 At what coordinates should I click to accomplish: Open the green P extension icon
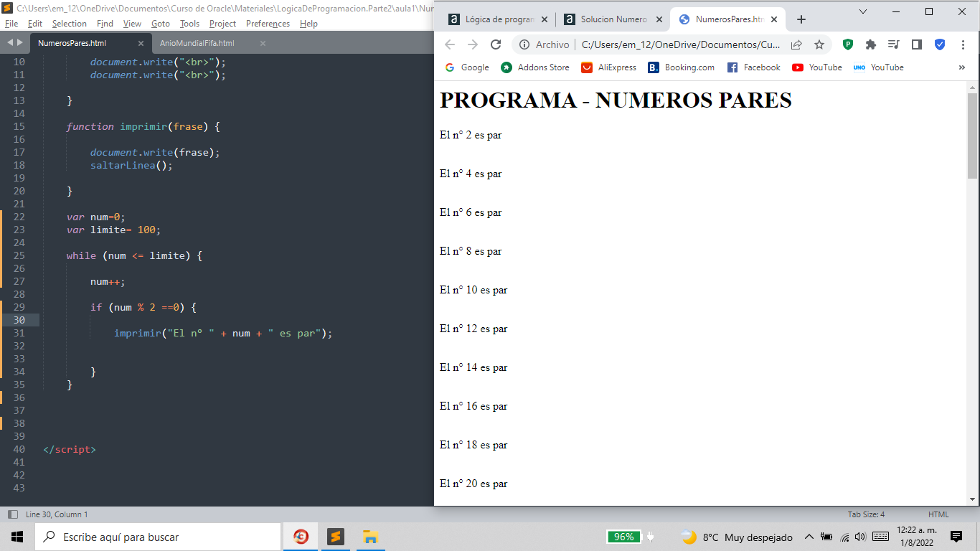click(x=848, y=44)
